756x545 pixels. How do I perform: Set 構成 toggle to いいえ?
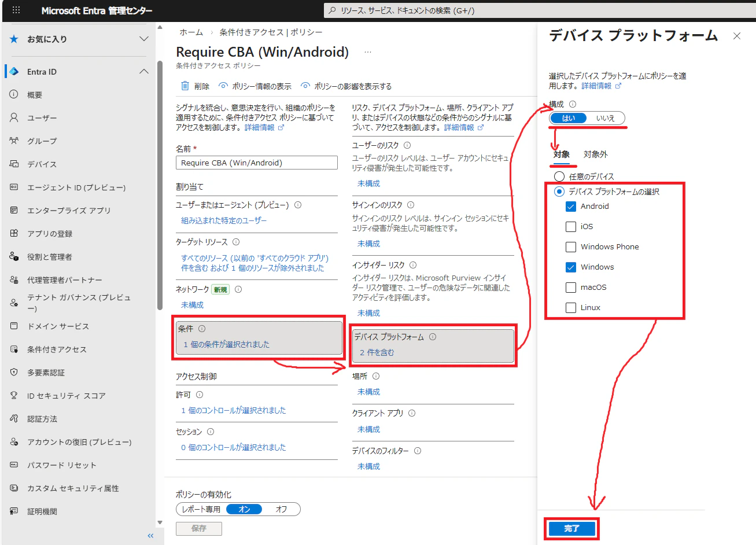(606, 118)
